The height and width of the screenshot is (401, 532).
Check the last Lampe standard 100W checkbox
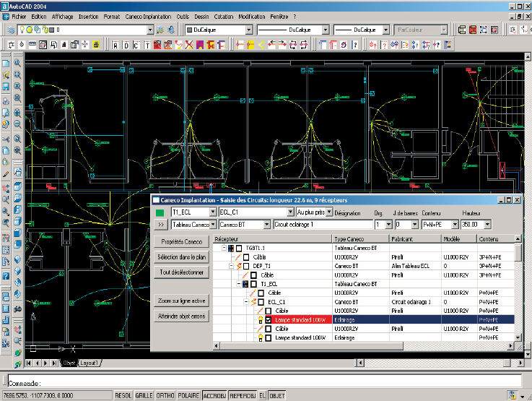(268, 338)
